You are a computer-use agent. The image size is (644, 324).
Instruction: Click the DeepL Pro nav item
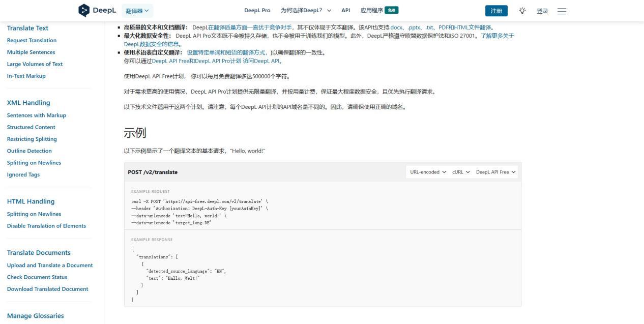pos(256,10)
